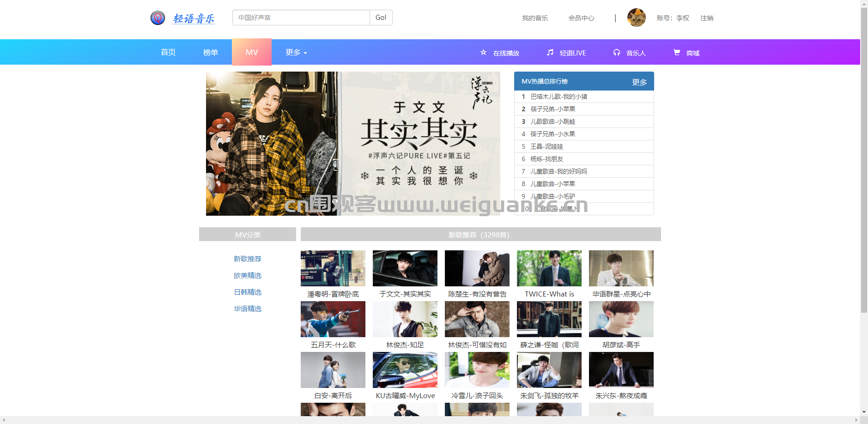Open 五月天-什么歌 MV thumbnail
This screenshot has height=424, width=868.
[x=333, y=319]
